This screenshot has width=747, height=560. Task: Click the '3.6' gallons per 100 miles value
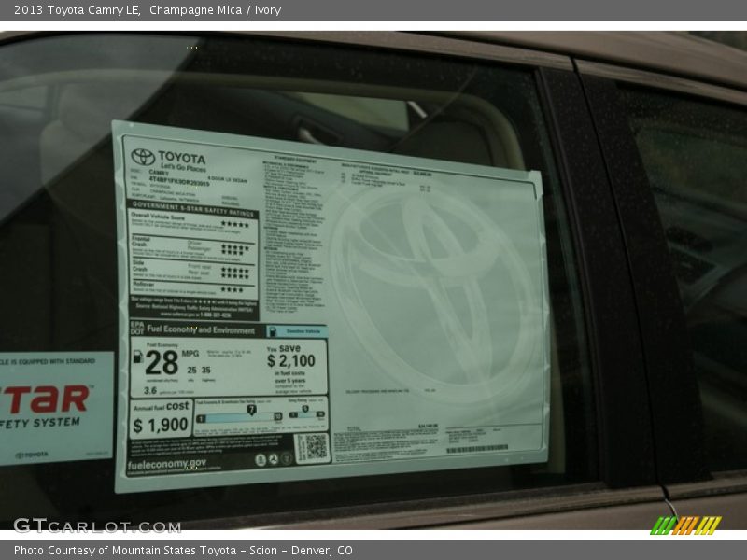[x=150, y=390]
